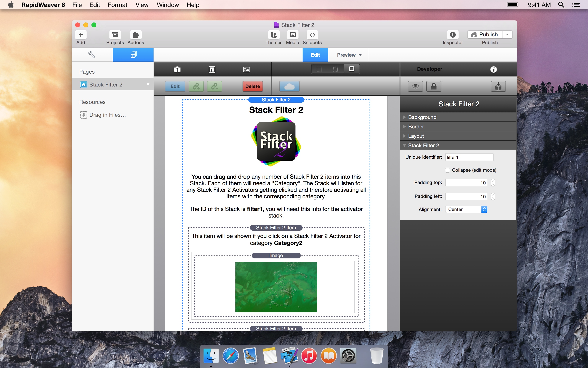Image resolution: width=588 pixels, height=368 pixels.
Task: Click the Unique identifier field
Action: pyautogui.click(x=469, y=157)
